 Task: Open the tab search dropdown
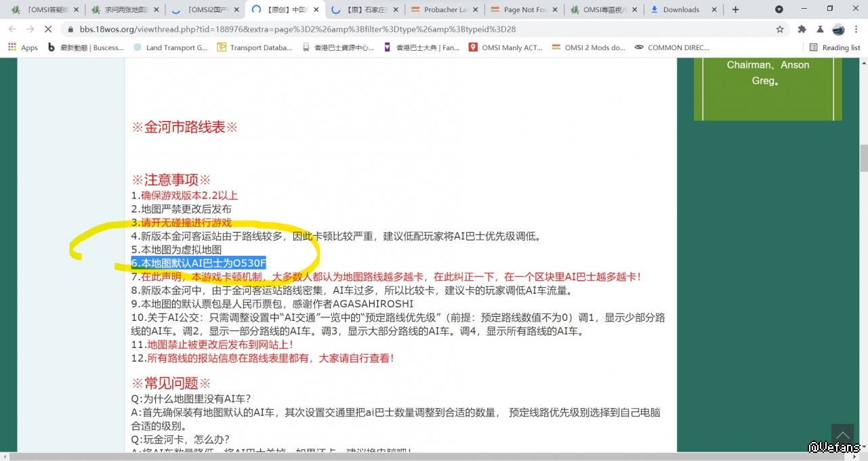779,9
